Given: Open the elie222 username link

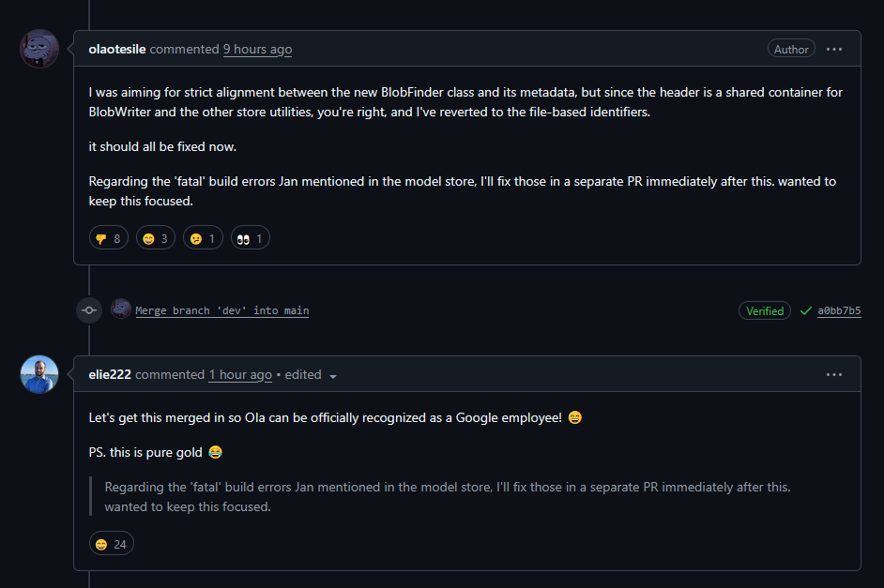Looking at the screenshot, I should [111, 374].
